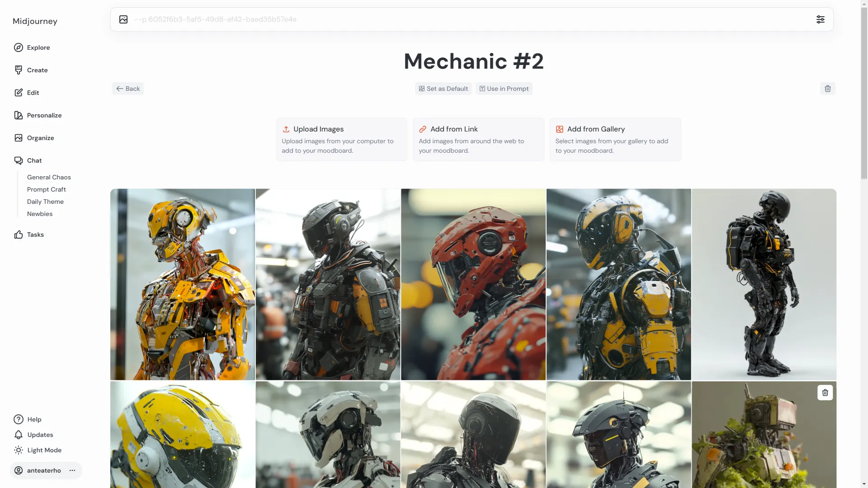Open the Explore page
The height and width of the screenshot is (488, 868).
click(x=38, y=47)
